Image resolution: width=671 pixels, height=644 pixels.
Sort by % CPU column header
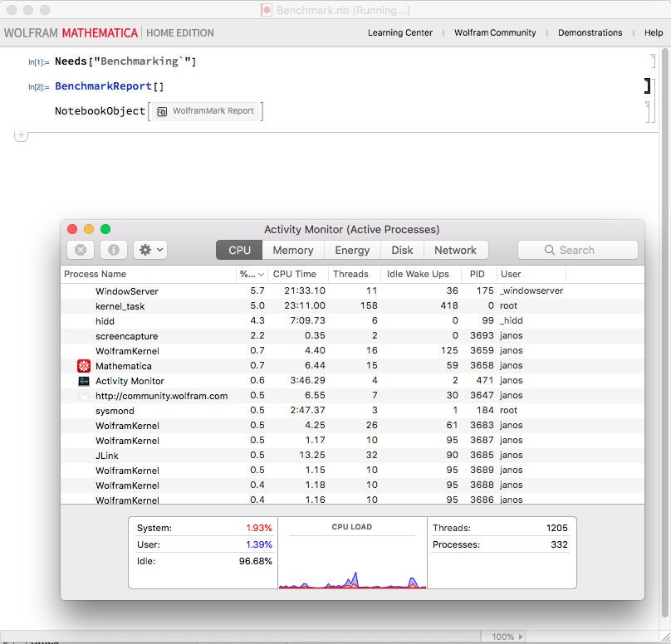click(252, 274)
